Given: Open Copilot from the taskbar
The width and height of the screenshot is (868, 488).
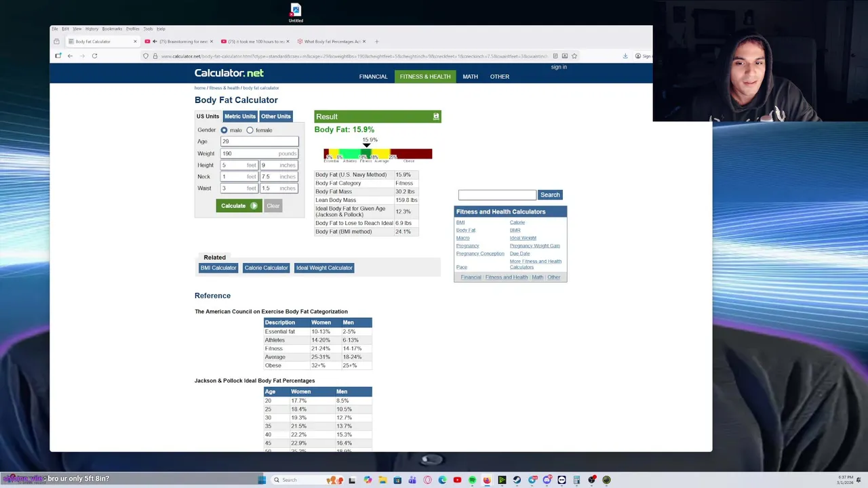Looking at the screenshot, I should [x=368, y=480].
